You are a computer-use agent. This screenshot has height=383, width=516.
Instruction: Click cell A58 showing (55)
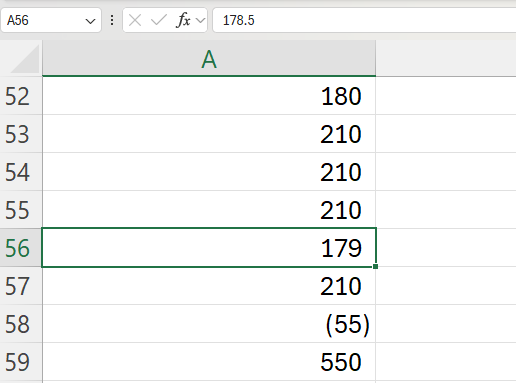pyautogui.click(x=209, y=324)
